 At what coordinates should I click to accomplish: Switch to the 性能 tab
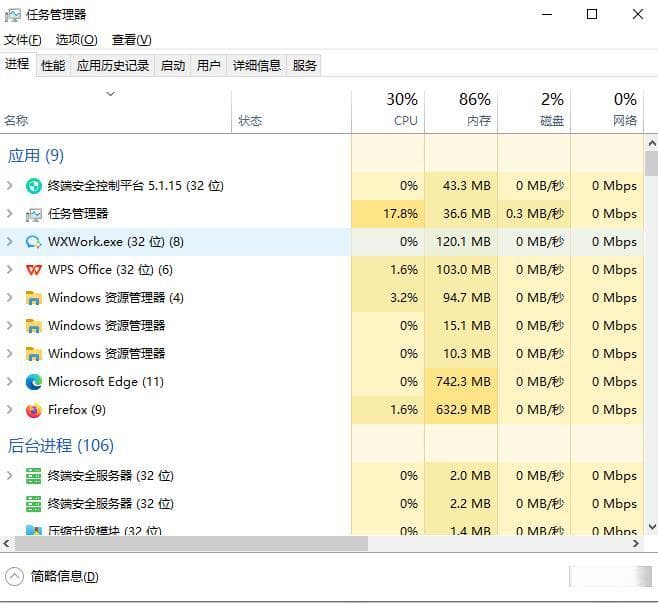53,65
